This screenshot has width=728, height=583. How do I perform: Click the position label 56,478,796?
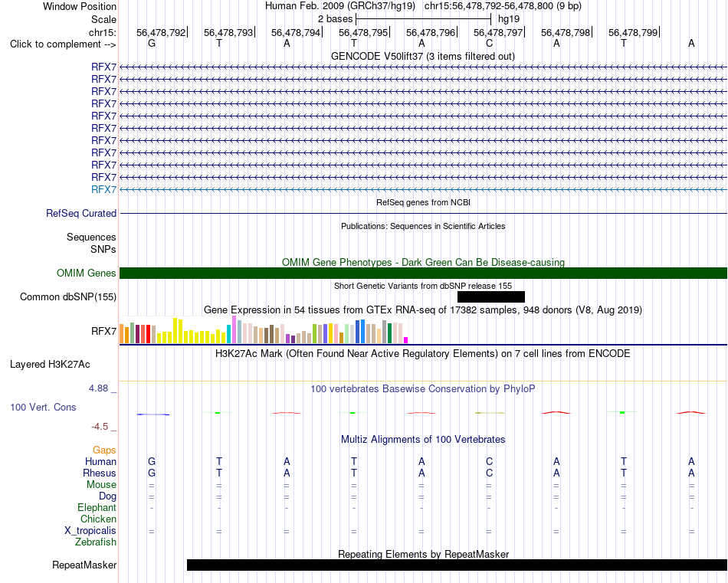pyautogui.click(x=431, y=32)
